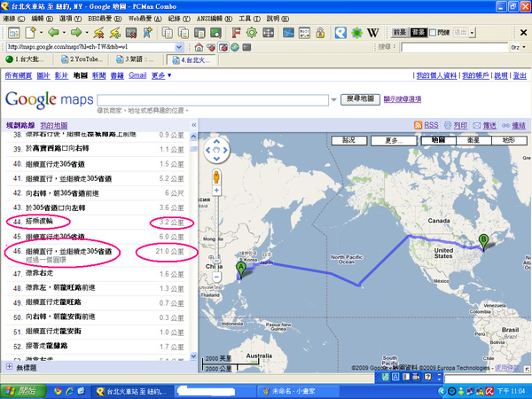Click the copy icon in toolbar
Viewport: 532px width, 399px height.
(x=168, y=33)
